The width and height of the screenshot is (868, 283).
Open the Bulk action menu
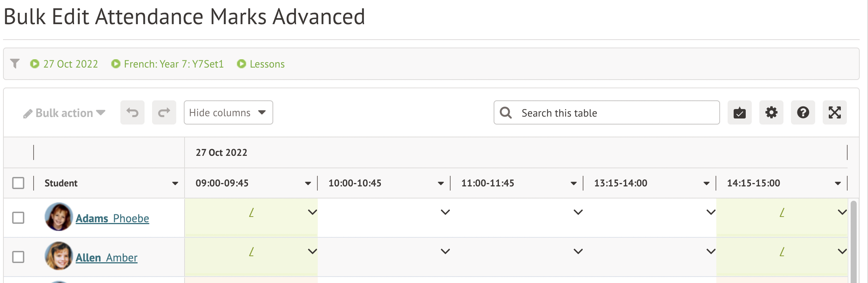point(64,113)
